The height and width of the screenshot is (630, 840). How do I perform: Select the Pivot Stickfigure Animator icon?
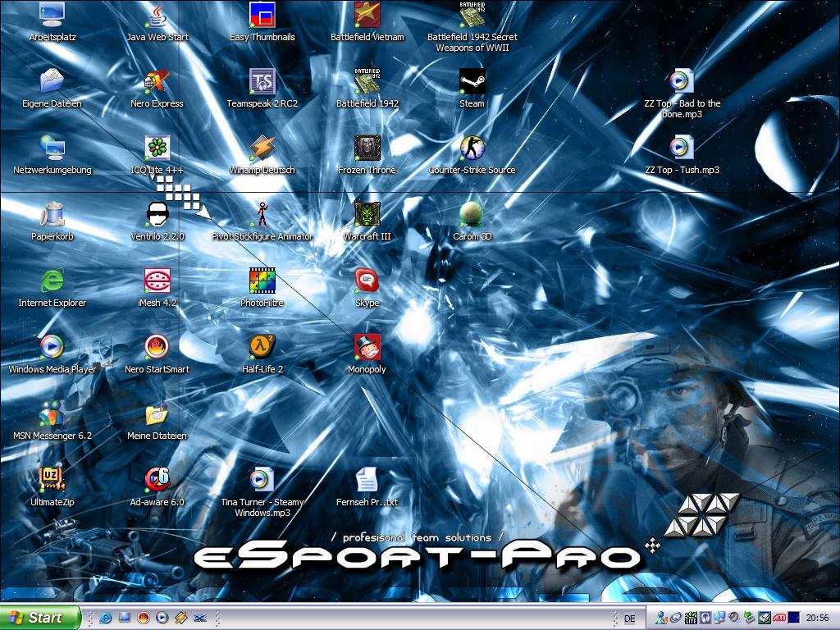coord(262,221)
